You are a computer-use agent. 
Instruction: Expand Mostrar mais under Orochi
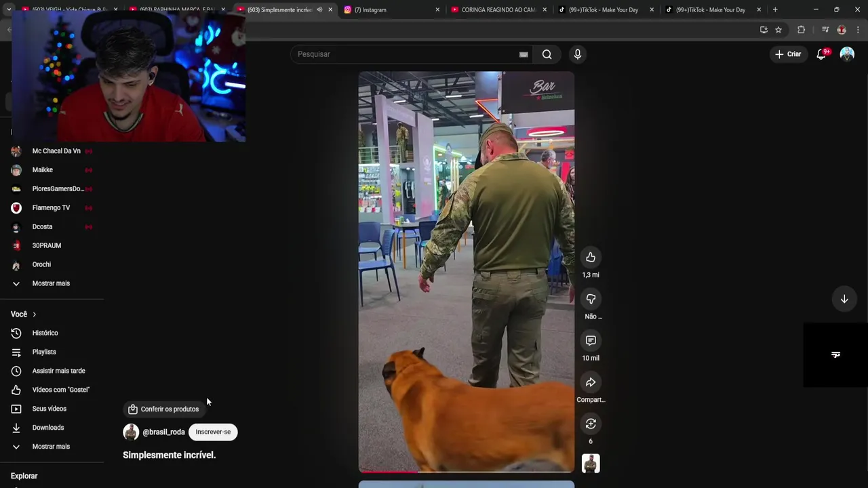pos(52,283)
